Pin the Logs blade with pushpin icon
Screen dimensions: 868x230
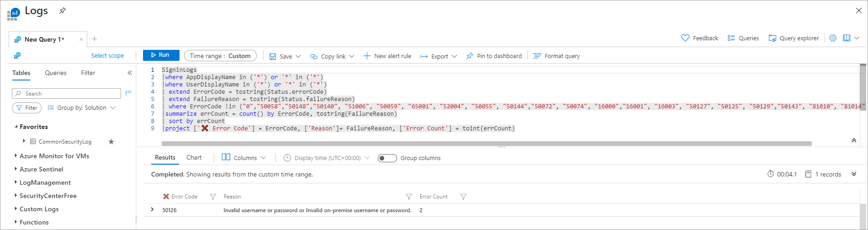tap(63, 11)
